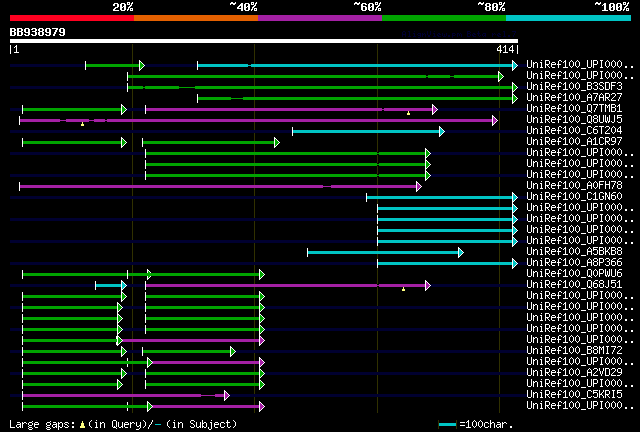Viewport: 640px width, 432px height.
Task: Click the UniRef100_A0FH78 hit name
Action: [574, 186]
